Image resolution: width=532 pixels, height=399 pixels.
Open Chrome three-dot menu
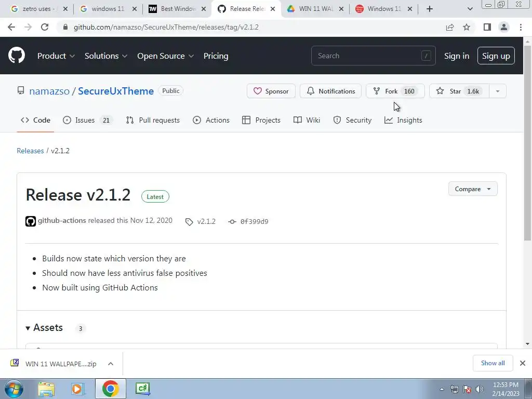pos(521,27)
